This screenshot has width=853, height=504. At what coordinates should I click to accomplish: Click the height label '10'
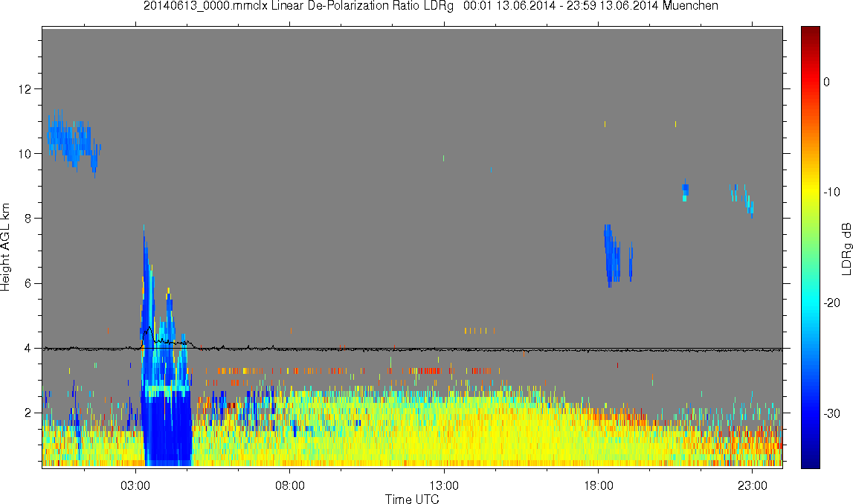pos(25,154)
